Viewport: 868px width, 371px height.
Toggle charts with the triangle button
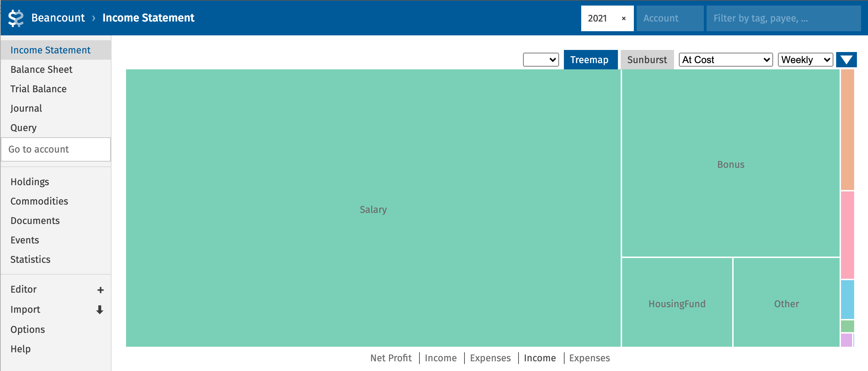tap(846, 60)
